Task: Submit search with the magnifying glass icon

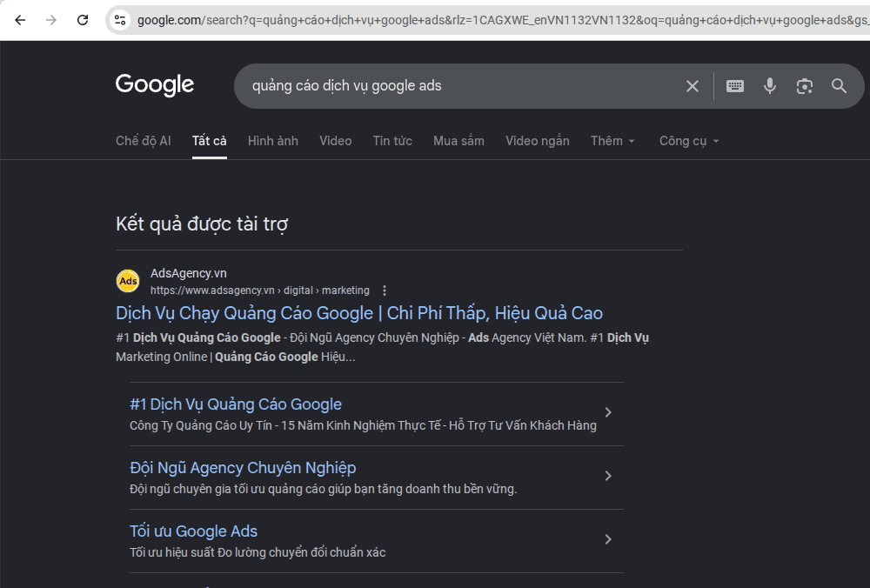Action: (839, 86)
